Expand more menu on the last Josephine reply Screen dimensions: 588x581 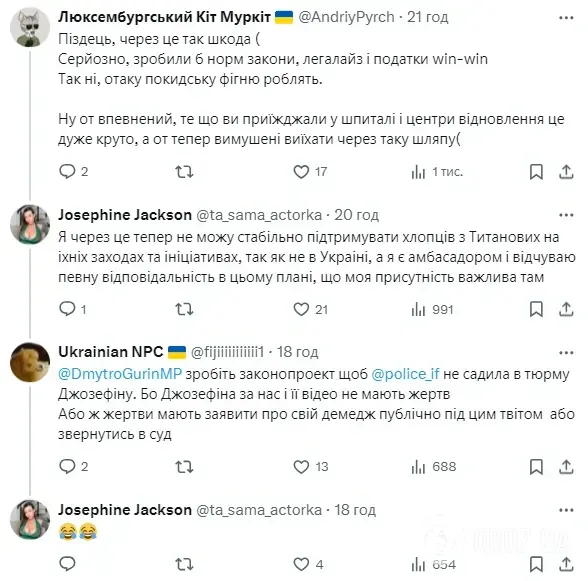coord(566,510)
